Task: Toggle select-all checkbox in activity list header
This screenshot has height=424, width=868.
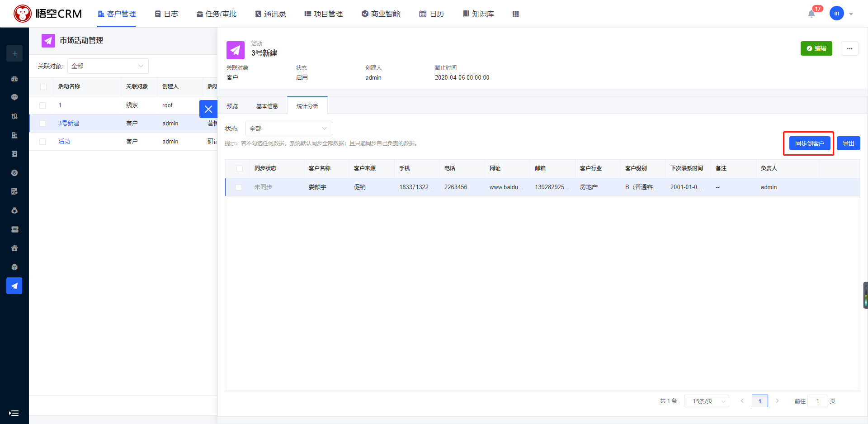Action: 43,86
